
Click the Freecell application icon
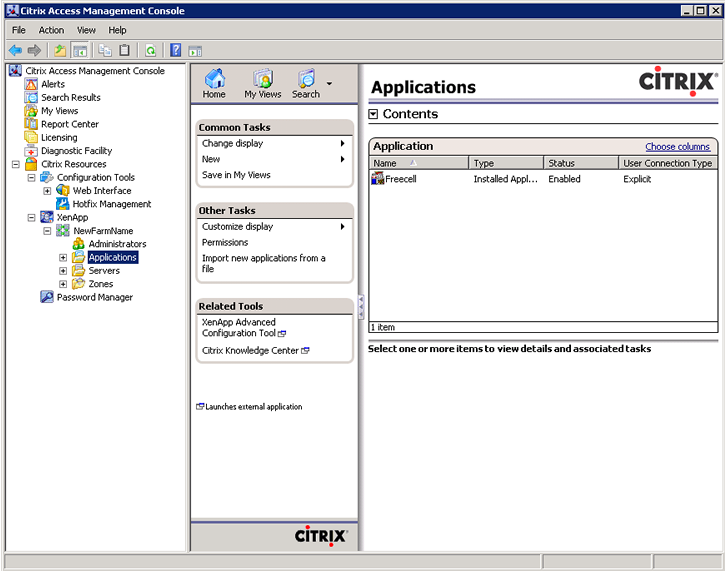[378, 178]
